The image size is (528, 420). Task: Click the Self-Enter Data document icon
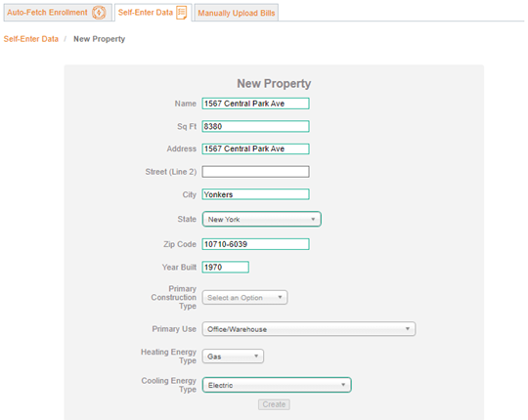[x=182, y=13]
